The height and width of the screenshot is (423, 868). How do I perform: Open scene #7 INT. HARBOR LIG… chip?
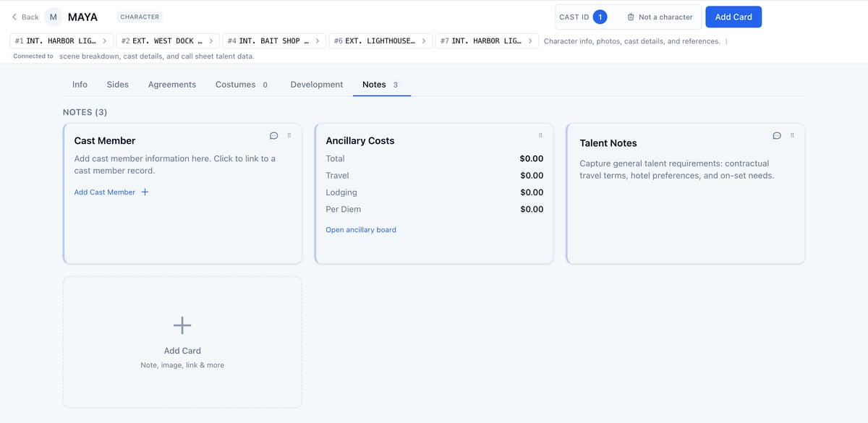(x=487, y=41)
